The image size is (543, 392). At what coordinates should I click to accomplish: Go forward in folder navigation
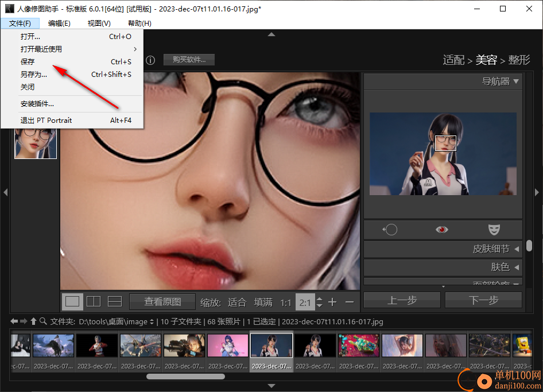tap(24, 321)
